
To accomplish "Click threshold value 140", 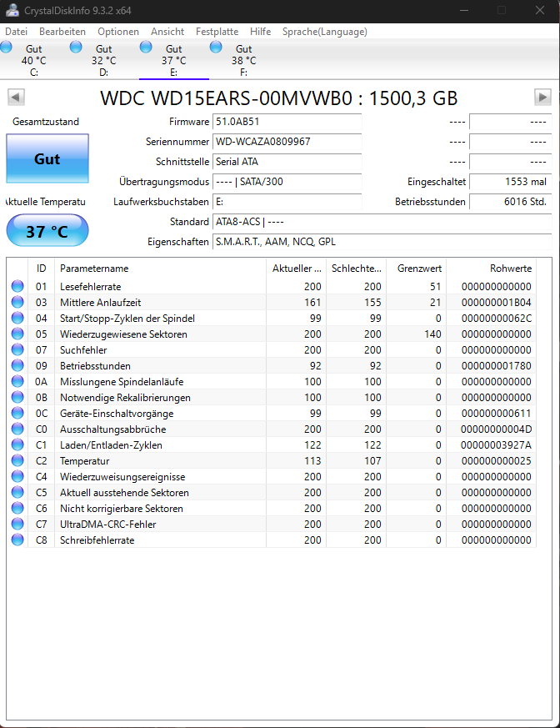I will click(x=432, y=334).
